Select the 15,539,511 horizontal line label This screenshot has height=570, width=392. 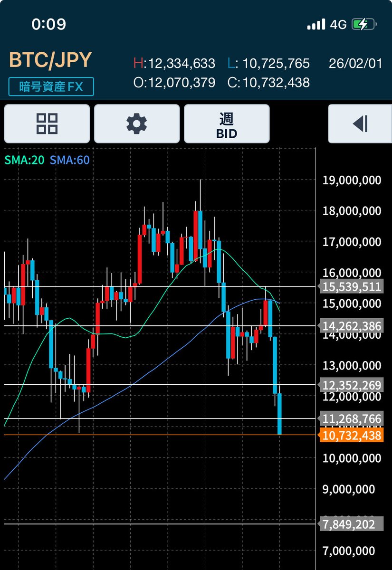pos(351,286)
